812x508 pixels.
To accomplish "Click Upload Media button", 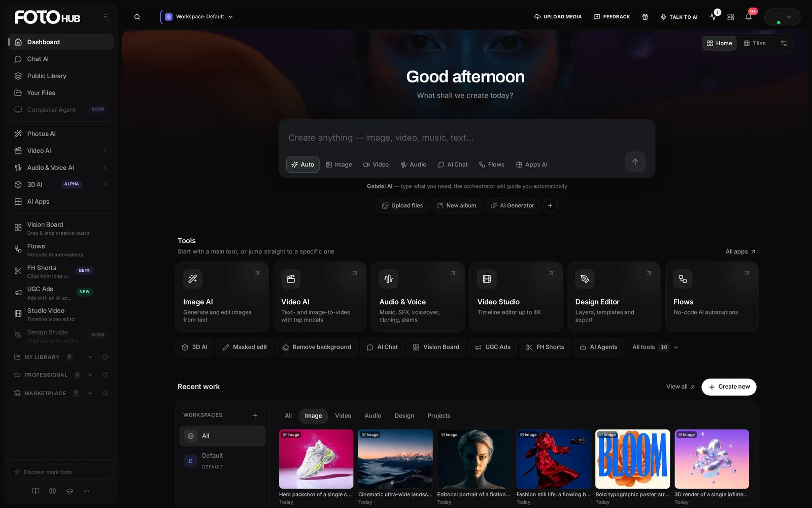I will click(x=558, y=17).
